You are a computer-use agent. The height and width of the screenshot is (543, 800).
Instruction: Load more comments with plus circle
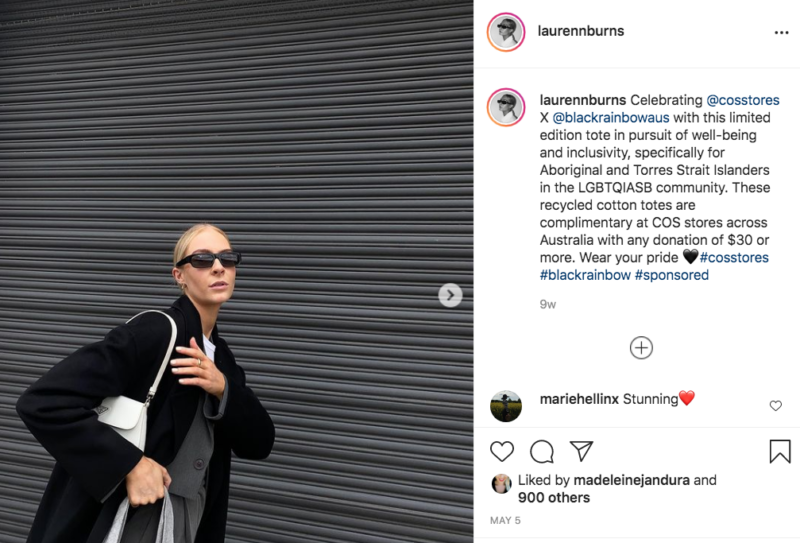tap(641, 348)
